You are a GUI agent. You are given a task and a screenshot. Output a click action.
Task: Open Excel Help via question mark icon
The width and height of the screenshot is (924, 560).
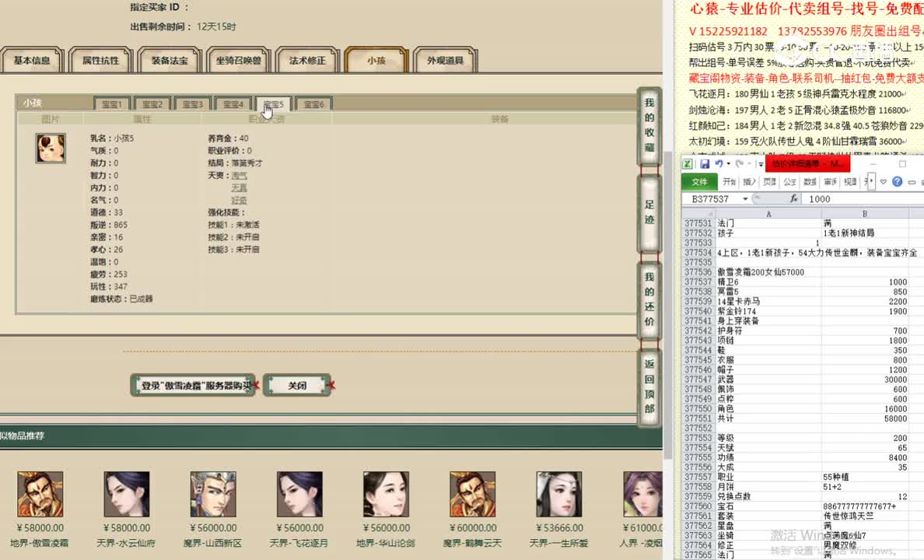[x=898, y=182]
